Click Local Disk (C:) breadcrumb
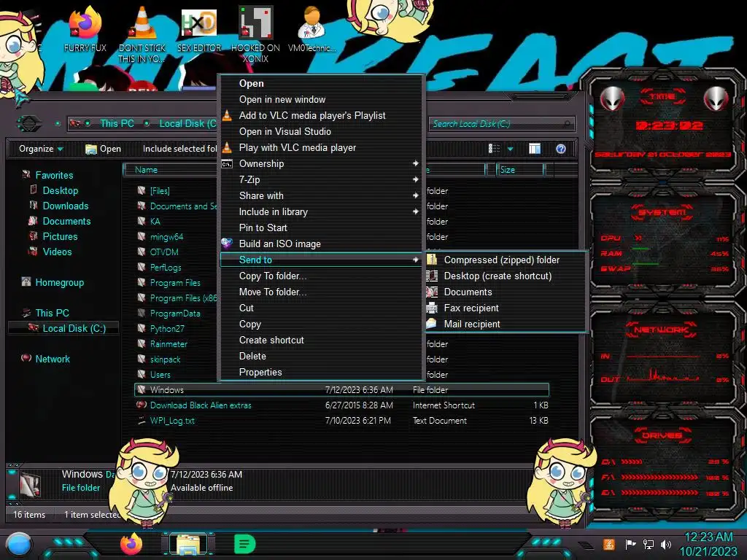747x560 pixels. coord(187,123)
